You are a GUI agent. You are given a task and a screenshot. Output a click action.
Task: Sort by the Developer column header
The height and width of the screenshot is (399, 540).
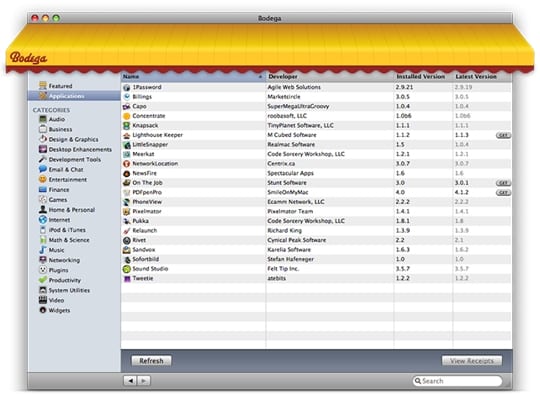pyautogui.click(x=330, y=76)
